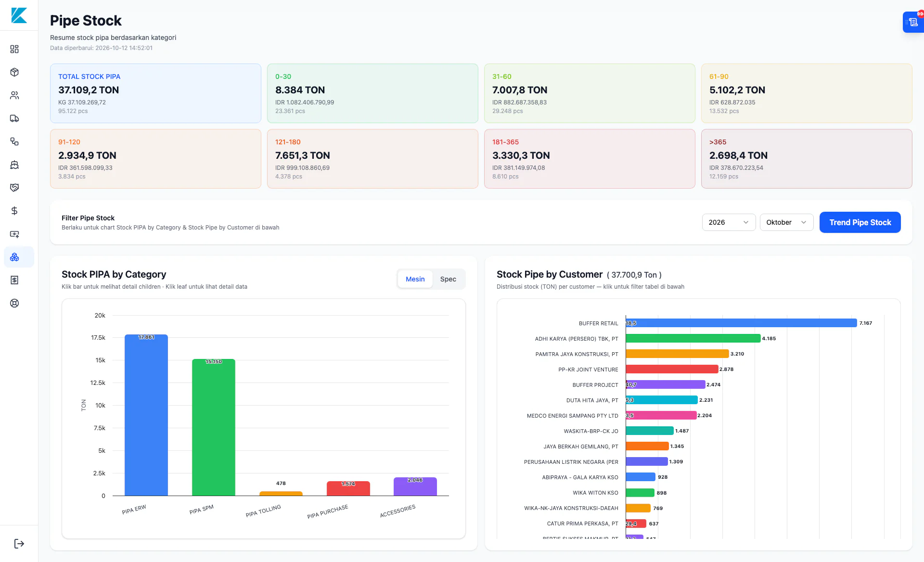Open the delivery truck sidebar icon

14,118
